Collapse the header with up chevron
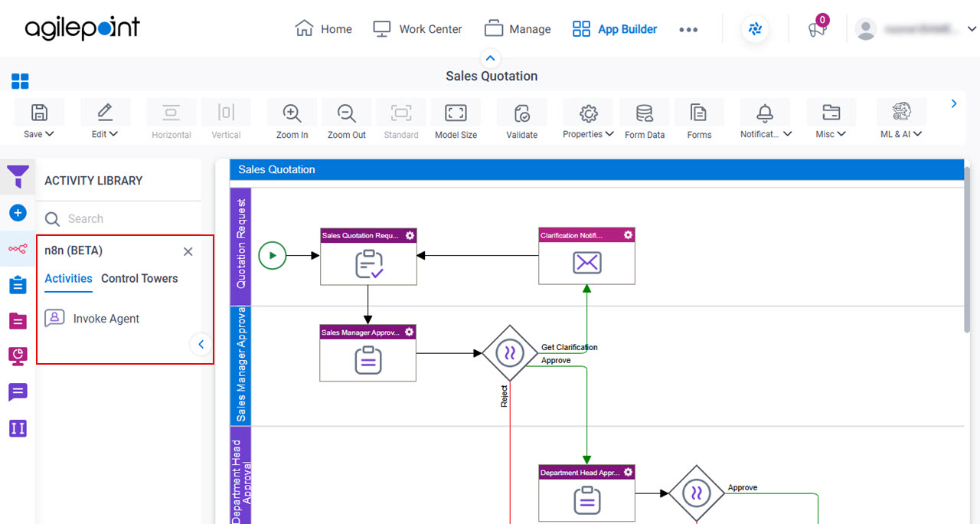This screenshot has height=524, width=980. [x=491, y=57]
